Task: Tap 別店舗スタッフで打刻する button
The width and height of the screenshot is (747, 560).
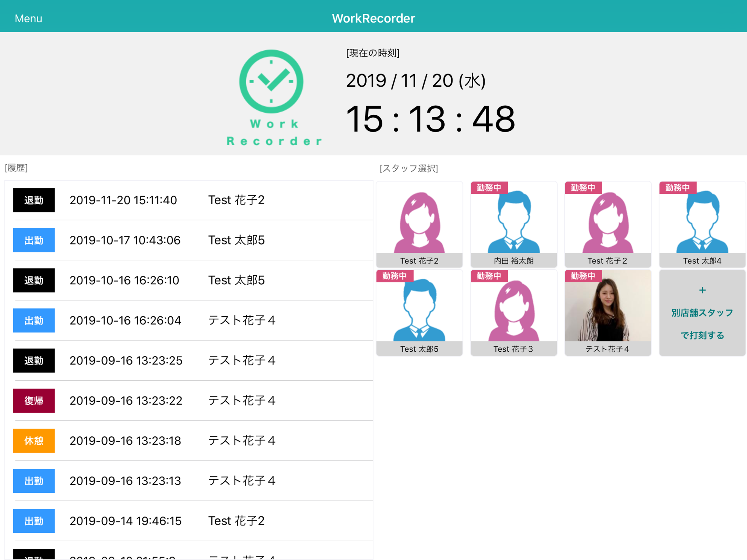Action: tap(702, 313)
